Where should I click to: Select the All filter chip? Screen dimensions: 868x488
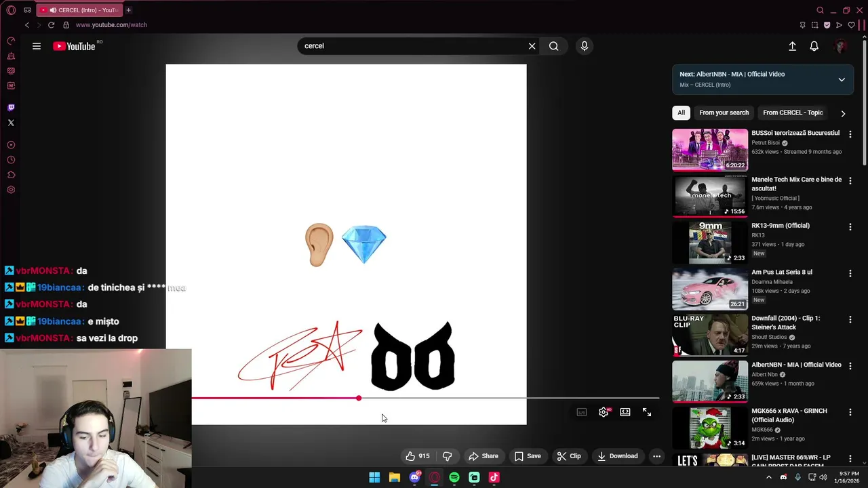(681, 113)
